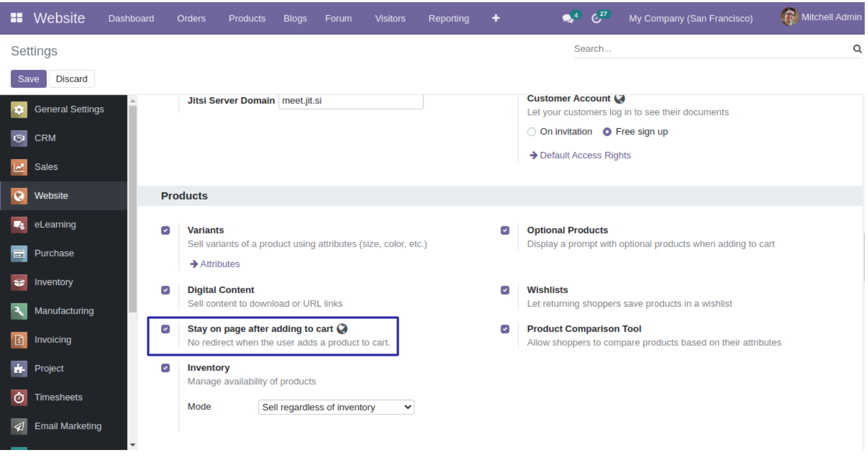The height and width of the screenshot is (463, 868).
Task: Open the Products menu
Action: 247,18
